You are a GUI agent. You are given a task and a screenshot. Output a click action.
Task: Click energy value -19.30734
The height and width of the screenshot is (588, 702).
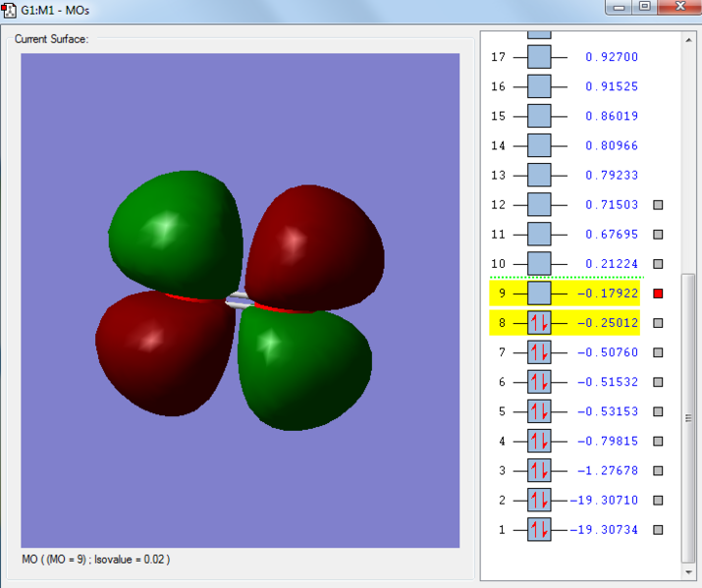(604, 530)
